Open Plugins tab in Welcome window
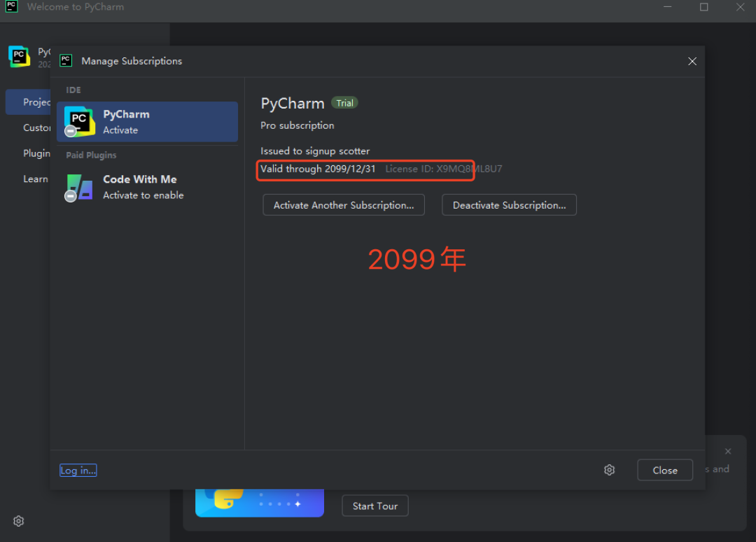The height and width of the screenshot is (542, 756). click(36, 153)
